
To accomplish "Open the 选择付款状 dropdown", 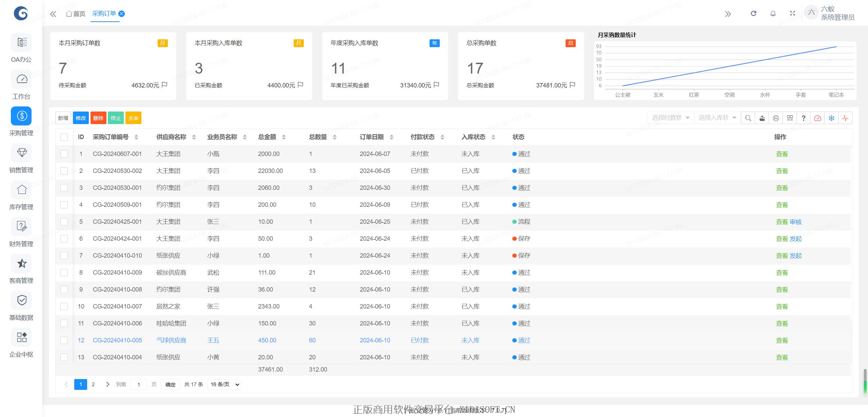I will tap(671, 118).
